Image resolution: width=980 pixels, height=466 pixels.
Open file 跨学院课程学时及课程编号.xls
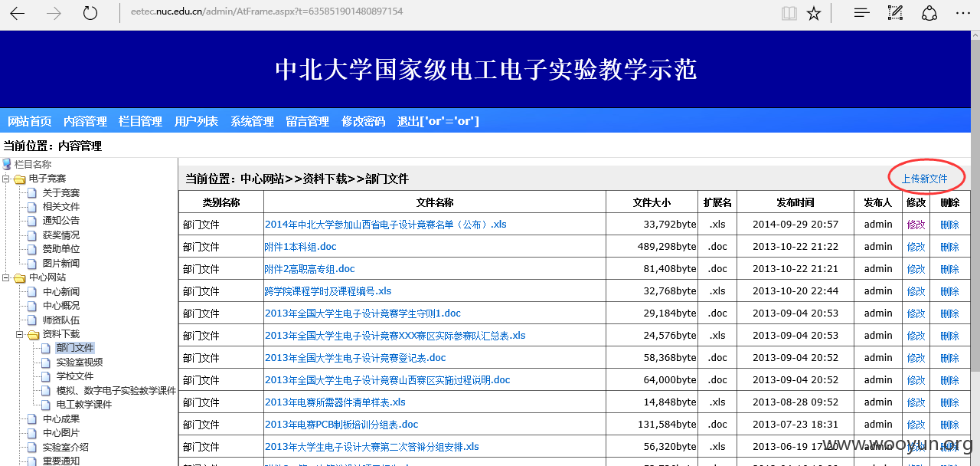coord(328,291)
